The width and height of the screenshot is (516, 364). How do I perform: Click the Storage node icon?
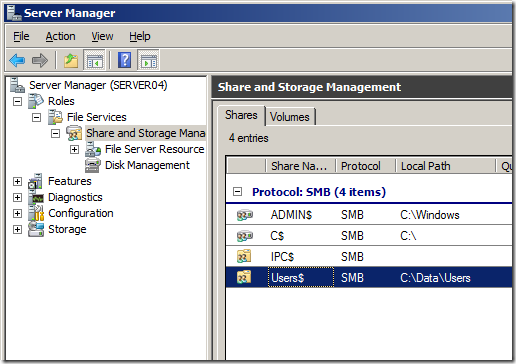click(36, 229)
